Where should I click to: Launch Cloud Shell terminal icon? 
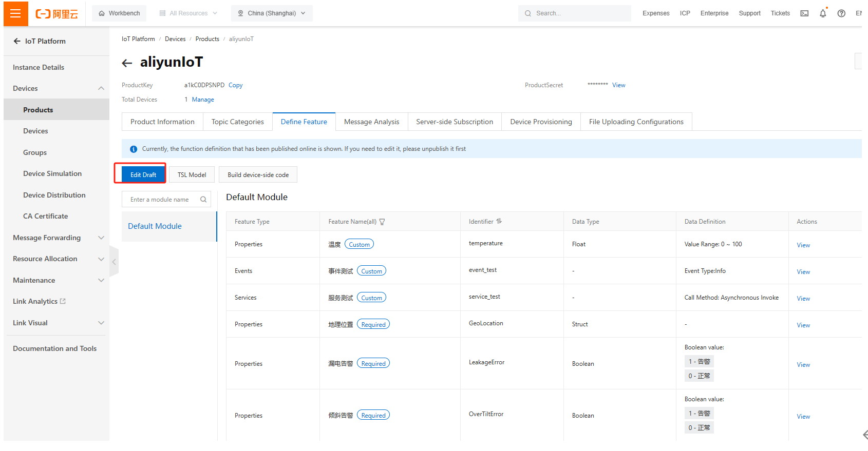804,13
